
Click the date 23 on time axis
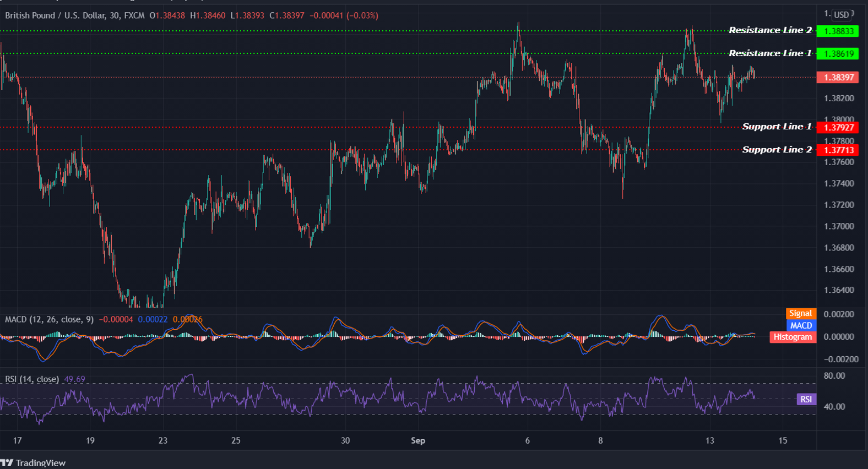point(163,441)
